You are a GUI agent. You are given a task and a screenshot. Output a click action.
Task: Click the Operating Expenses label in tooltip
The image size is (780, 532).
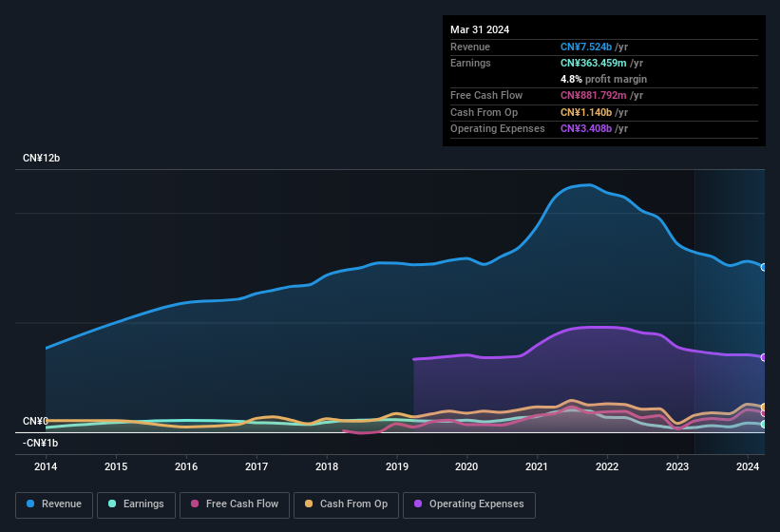[x=498, y=128]
